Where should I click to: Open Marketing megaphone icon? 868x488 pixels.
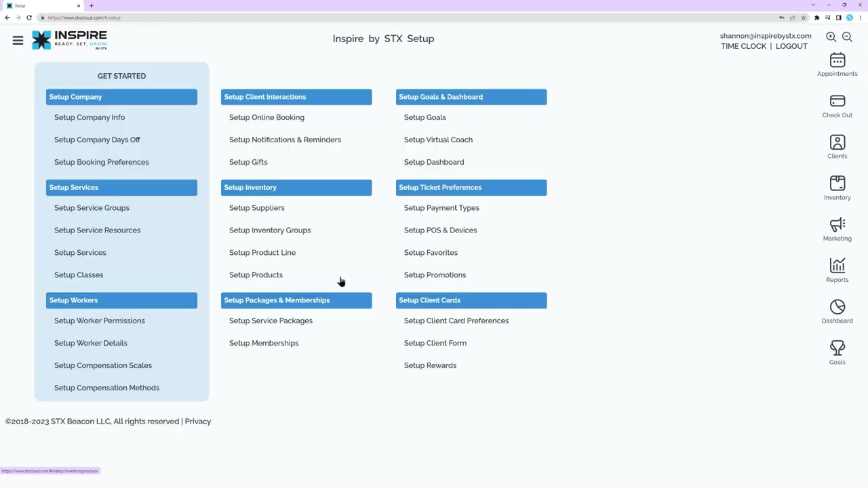[x=837, y=224]
